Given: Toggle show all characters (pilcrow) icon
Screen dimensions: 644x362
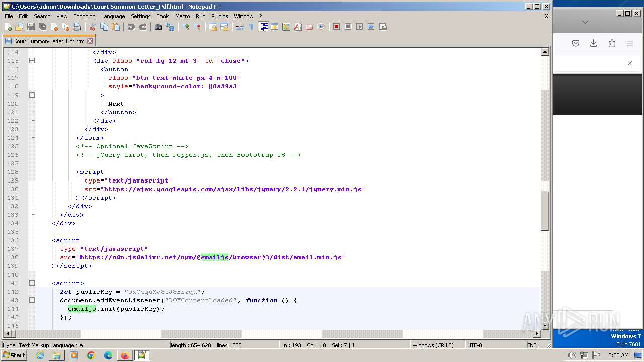Looking at the screenshot, I should 251,27.
